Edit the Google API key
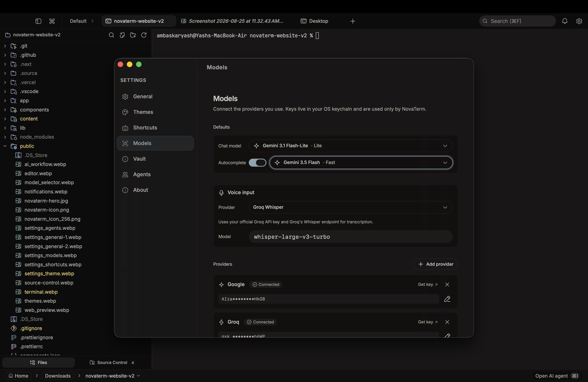Image resolution: width=588 pixels, height=382 pixels. [447, 299]
